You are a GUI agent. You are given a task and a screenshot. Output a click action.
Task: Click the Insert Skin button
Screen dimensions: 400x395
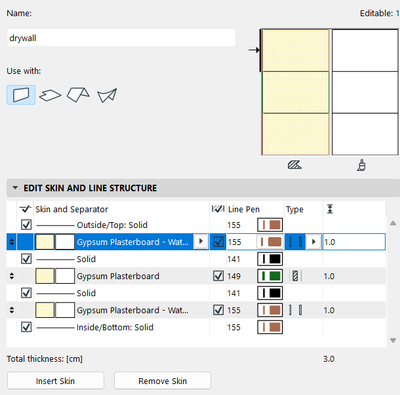(x=56, y=381)
